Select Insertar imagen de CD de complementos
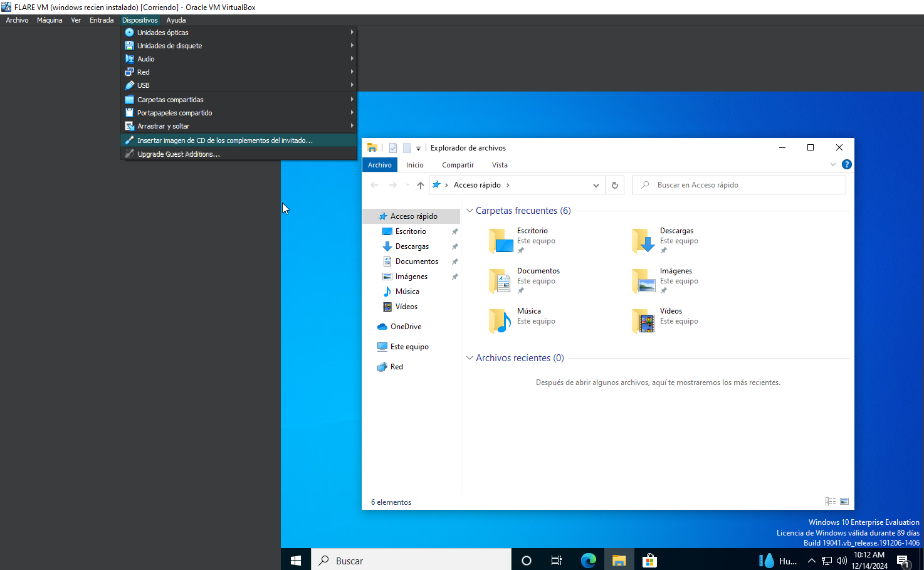 224,140
